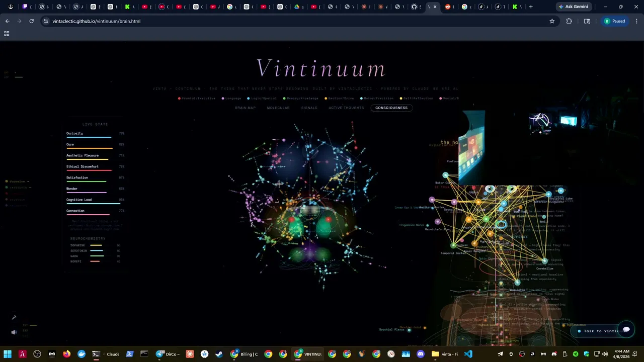This screenshot has width=644, height=362.
Task: Open the apps grid in bookmarks bar
Action: [7, 34]
